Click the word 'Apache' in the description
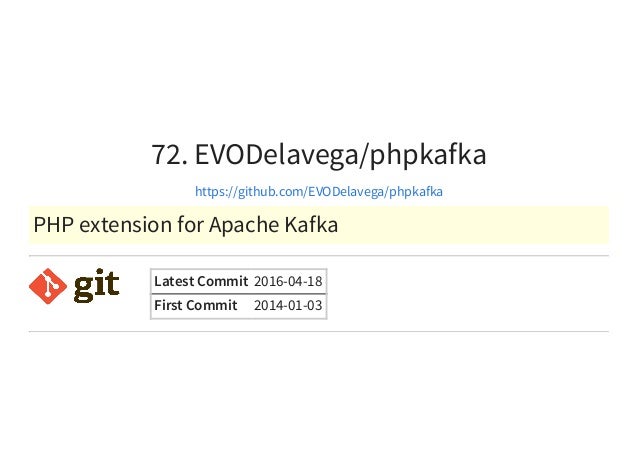The image size is (638, 465). coord(244,225)
